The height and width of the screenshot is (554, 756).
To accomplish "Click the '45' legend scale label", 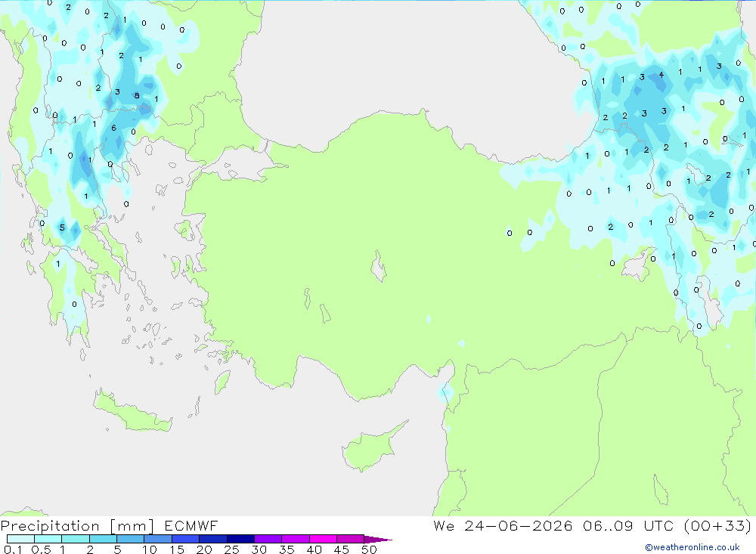I will point(342,549).
